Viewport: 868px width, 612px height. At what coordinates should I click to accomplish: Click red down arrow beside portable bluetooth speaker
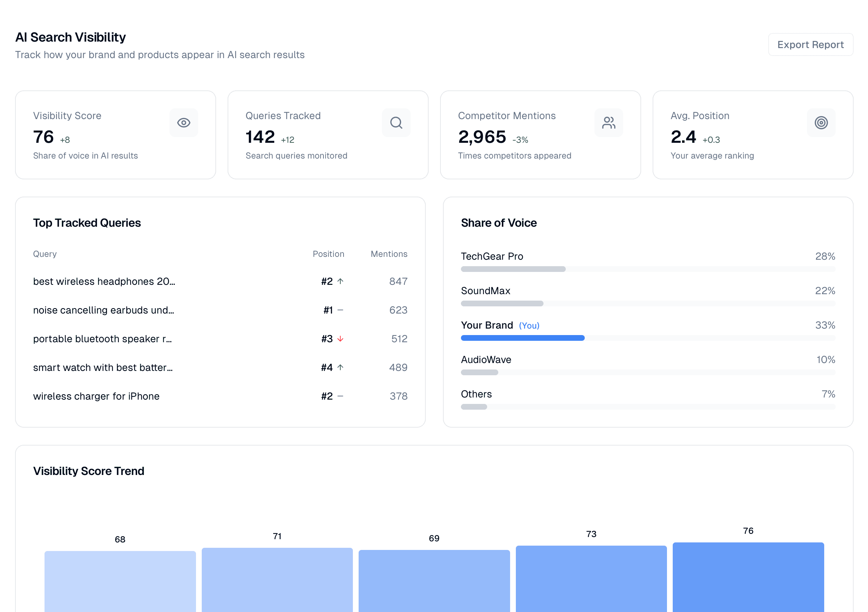coord(340,339)
